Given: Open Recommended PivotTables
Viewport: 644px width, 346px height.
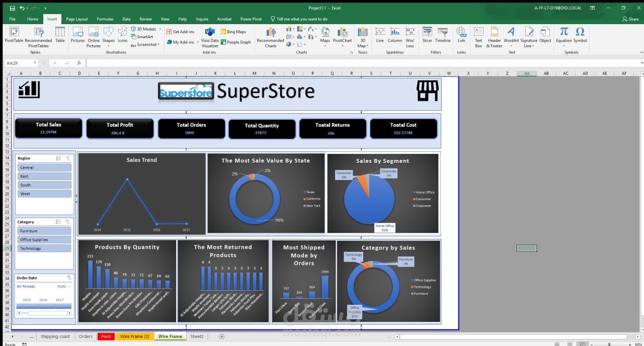Looking at the screenshot, I should [x=38, y=37].
